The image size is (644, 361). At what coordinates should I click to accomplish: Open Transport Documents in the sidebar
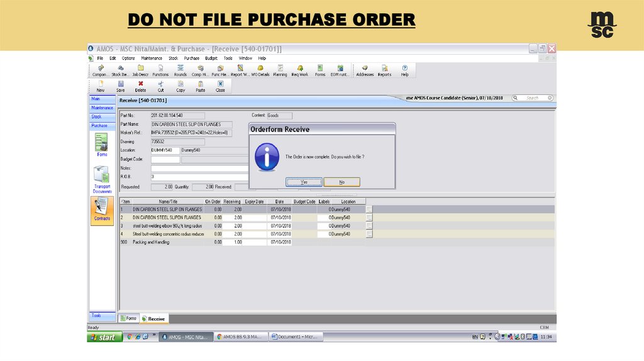click(x=101, y=179)
